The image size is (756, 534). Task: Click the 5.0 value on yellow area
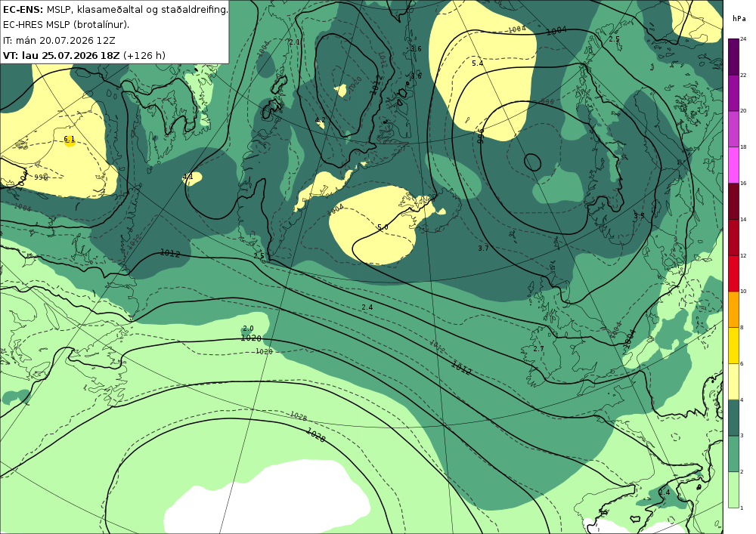coord(383,227)
